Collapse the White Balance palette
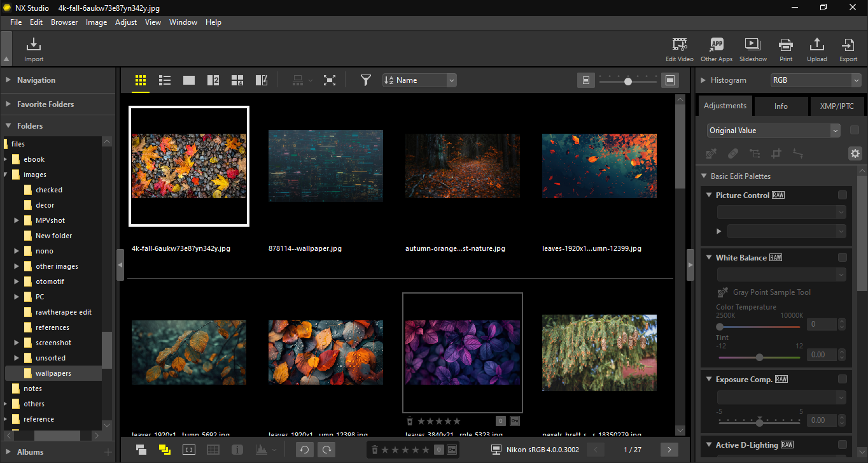Viewport: 868px width, 463px height. tap(710, 257)
